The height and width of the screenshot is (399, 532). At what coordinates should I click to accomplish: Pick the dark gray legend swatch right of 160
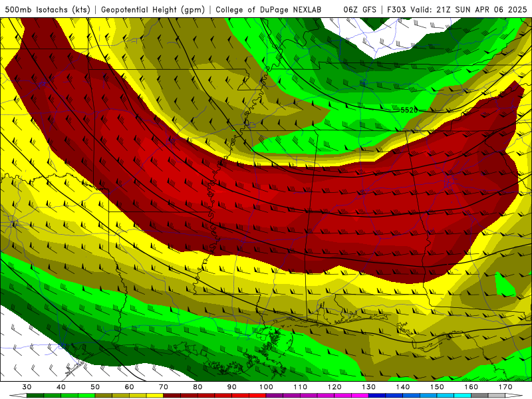click(x=479, y=396)
